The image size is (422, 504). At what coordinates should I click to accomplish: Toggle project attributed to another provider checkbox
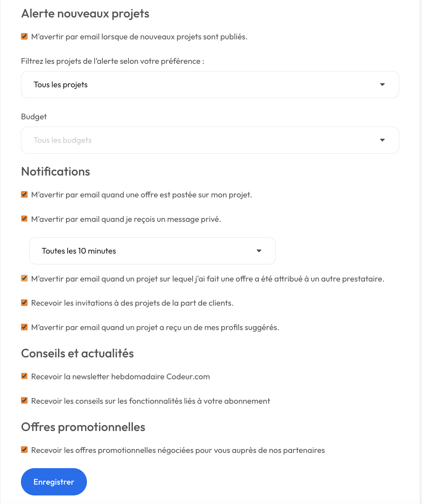pyautogui.click(x=24, y=278)
